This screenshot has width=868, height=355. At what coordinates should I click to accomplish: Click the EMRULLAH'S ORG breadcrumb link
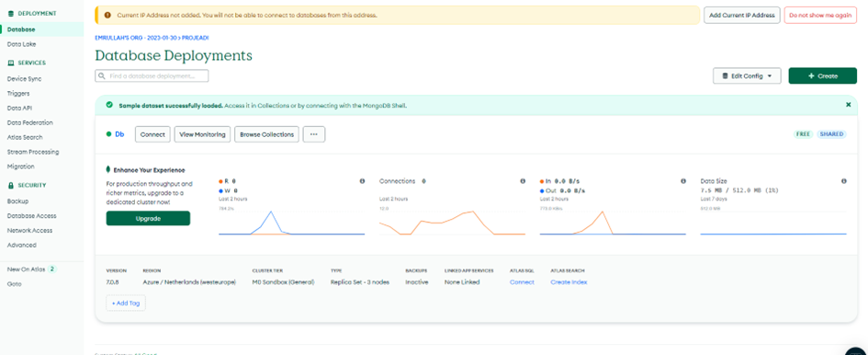pos(136,38)
